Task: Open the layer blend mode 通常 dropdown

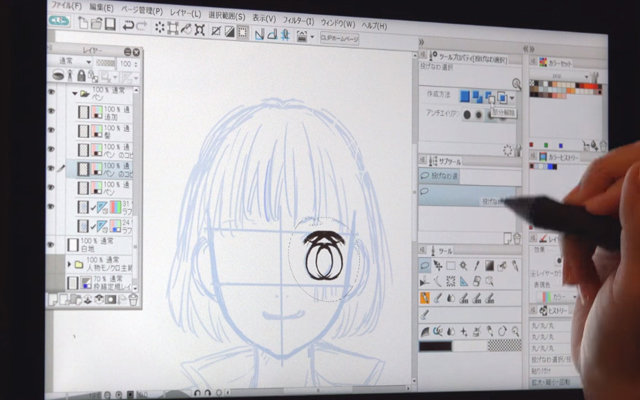Action: [x=67, y=62]
